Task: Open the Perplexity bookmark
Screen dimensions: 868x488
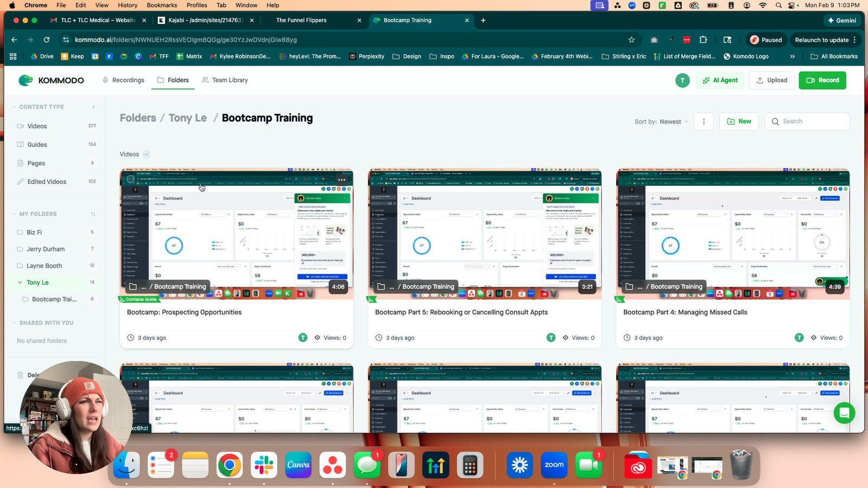Action: (367, 56)
